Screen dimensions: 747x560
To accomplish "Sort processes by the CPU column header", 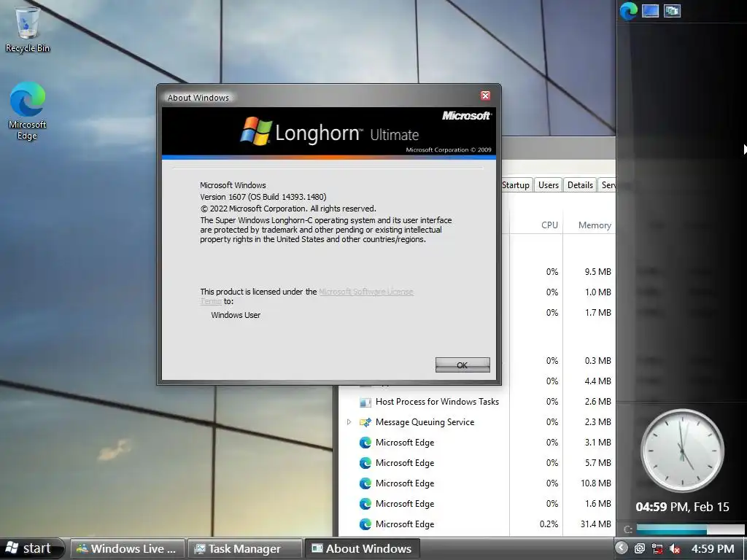I will (549, 225).
